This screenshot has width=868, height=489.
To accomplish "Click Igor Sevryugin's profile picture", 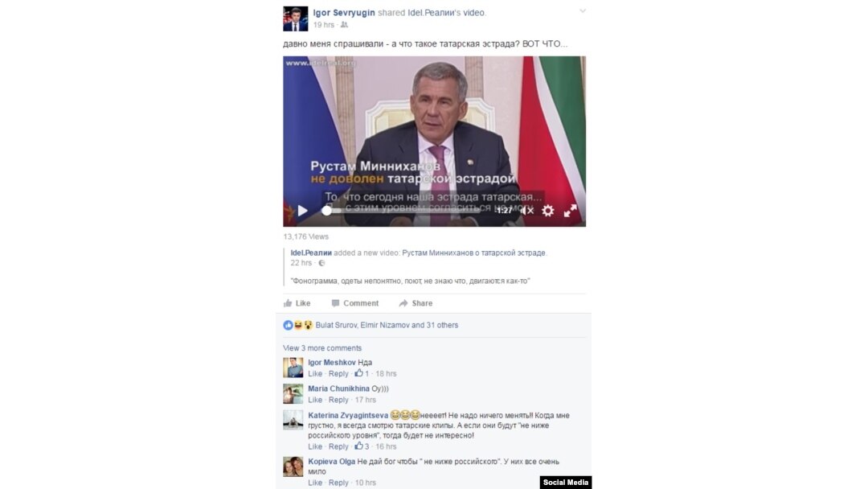I will click(x=295, y=18).
